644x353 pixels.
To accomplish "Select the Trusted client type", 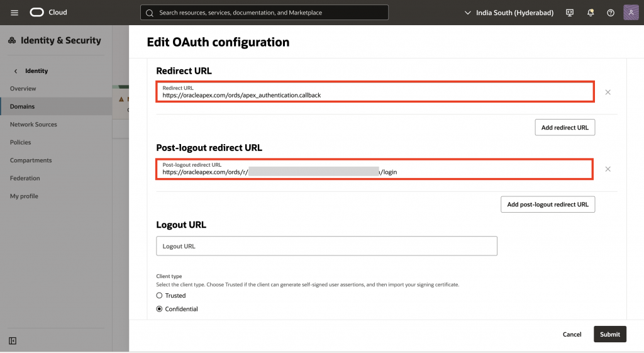I will click(160, 296).
